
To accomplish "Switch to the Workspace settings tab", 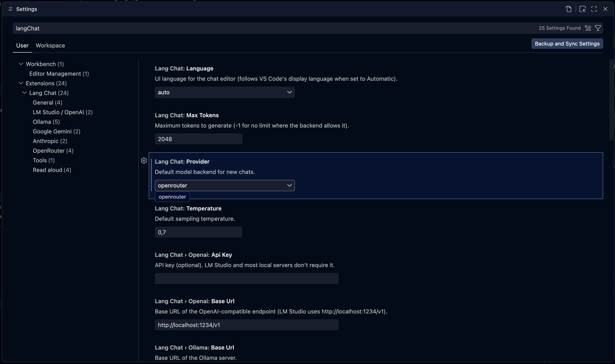I will pyautogui.click(x=50, y=45).
